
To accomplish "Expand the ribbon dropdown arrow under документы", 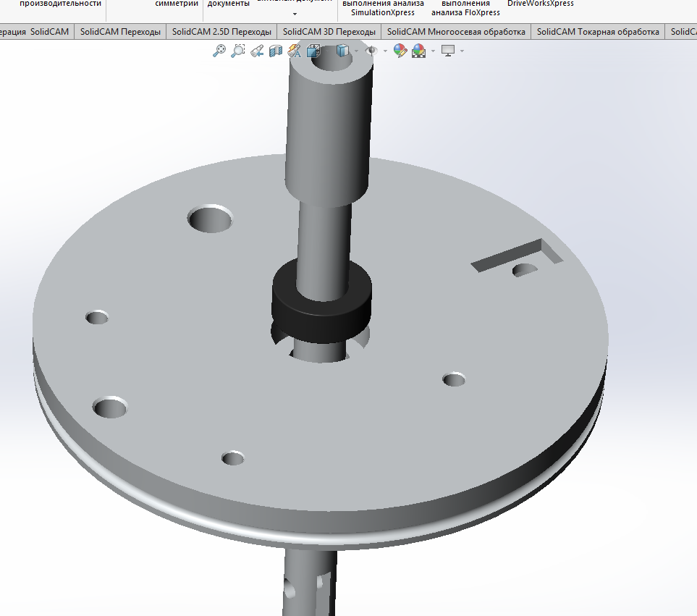I will pos(295,14).
